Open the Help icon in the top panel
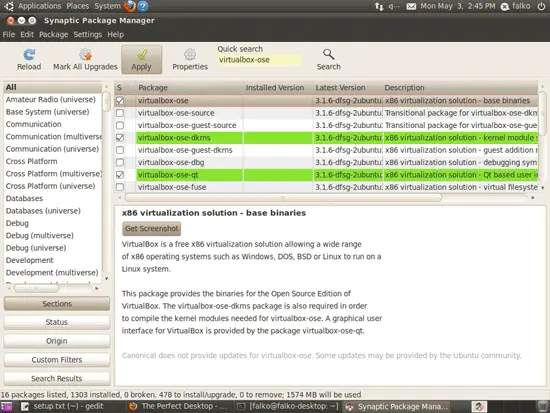This screenshot has height=413, width=550. point(143,6)
